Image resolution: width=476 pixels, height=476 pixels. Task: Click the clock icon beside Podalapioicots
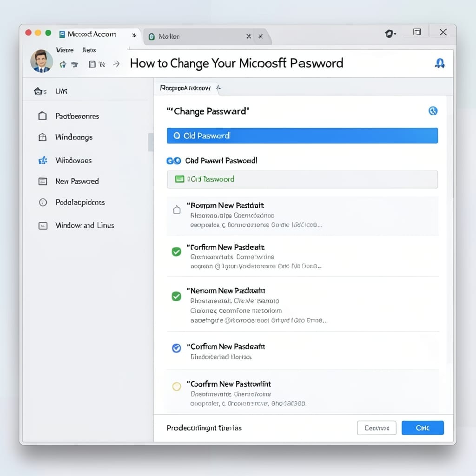click(43, 202)
